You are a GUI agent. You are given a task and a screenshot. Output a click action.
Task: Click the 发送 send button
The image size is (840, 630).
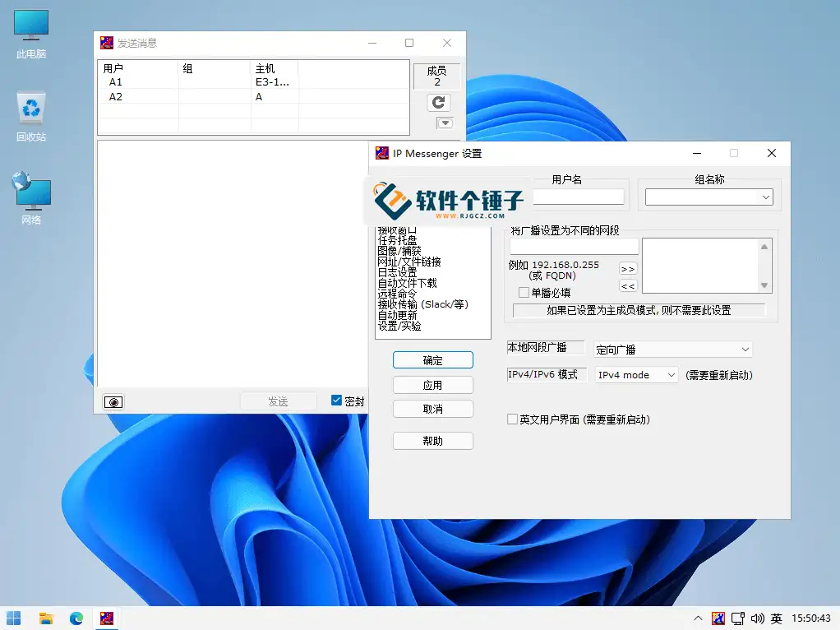click(x=278, y=401)
